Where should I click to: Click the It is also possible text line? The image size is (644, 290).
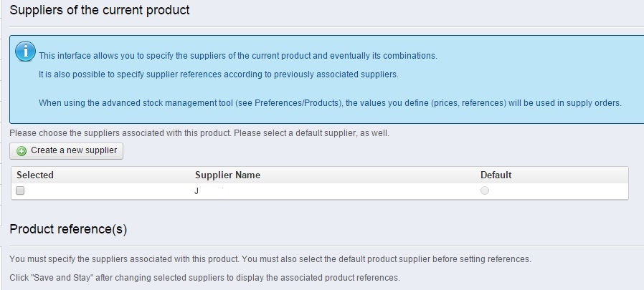[x=218, y=74]
